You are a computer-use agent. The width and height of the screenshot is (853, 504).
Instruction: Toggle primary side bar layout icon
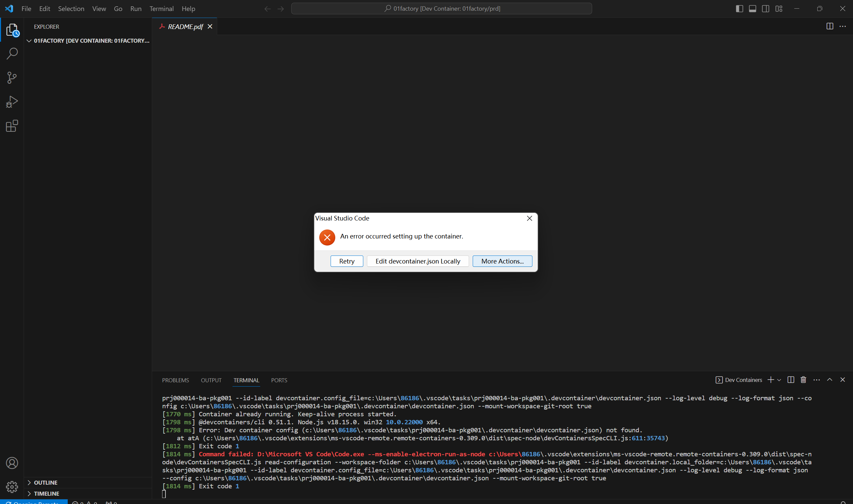point(740,9)
